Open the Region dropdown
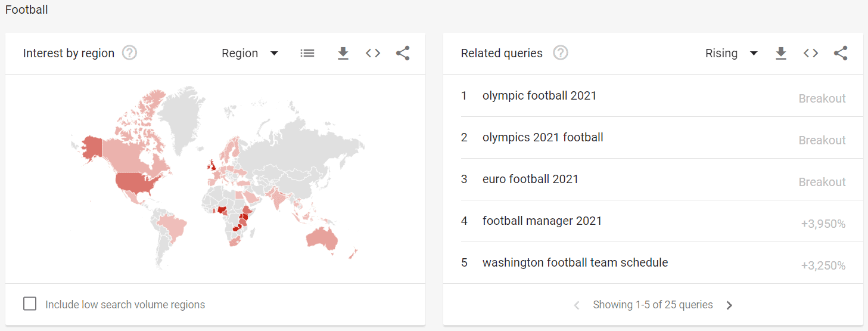868x331 pixels. (250, 53)
